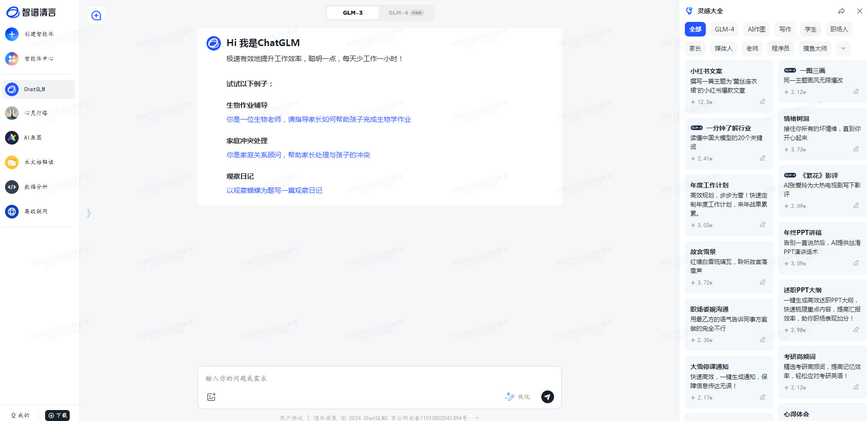Select the 摸鱼大师 category filter
The height and width of the screenshot is (421, 868).
pos(815,48)
